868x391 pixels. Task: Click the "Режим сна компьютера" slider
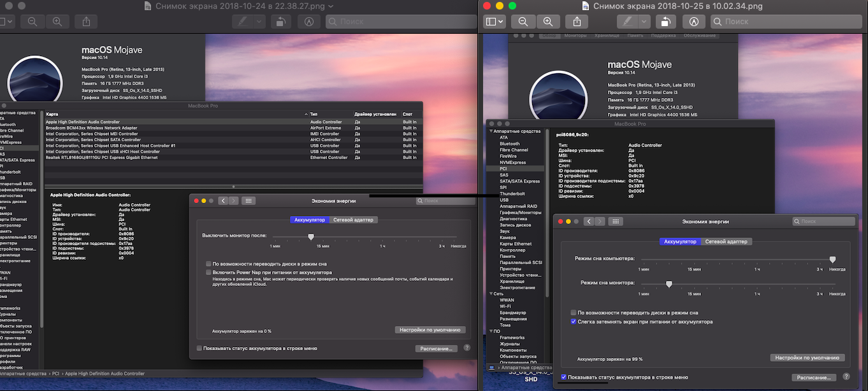coord(832,259)
